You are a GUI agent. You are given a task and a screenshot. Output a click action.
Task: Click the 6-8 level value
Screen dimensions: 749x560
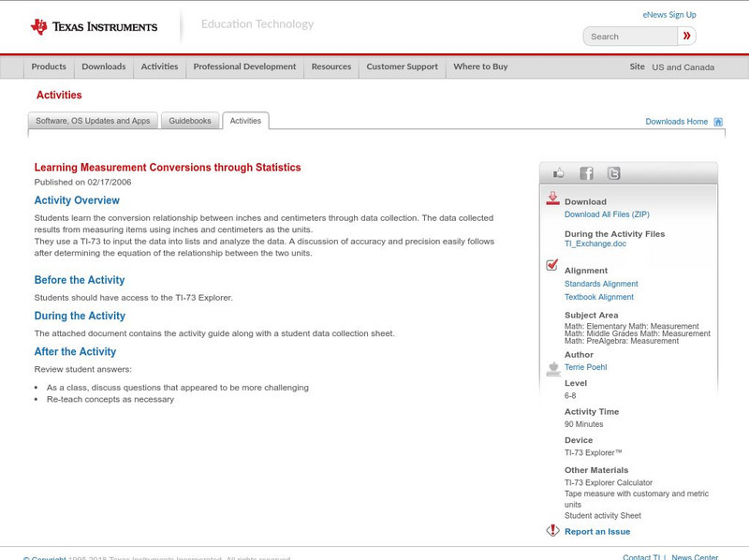coord(570,395)
